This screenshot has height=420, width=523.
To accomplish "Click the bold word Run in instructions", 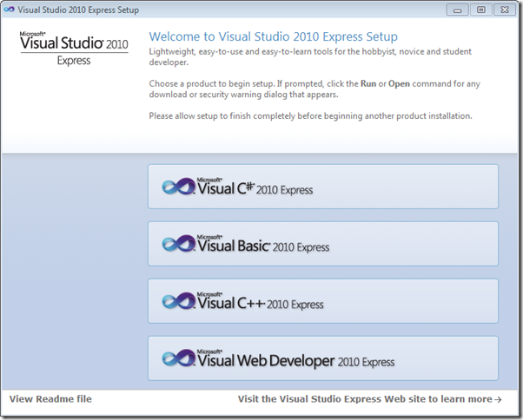I will coord(368,83).
